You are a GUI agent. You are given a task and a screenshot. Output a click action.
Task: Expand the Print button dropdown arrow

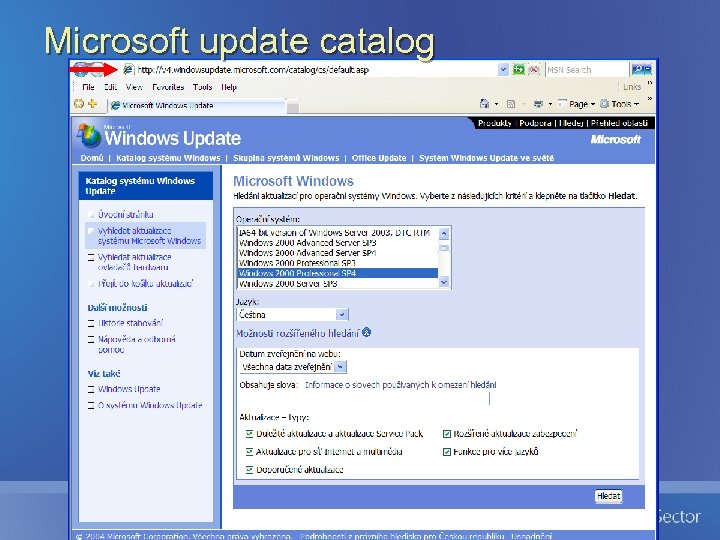[x=550, y=104]
